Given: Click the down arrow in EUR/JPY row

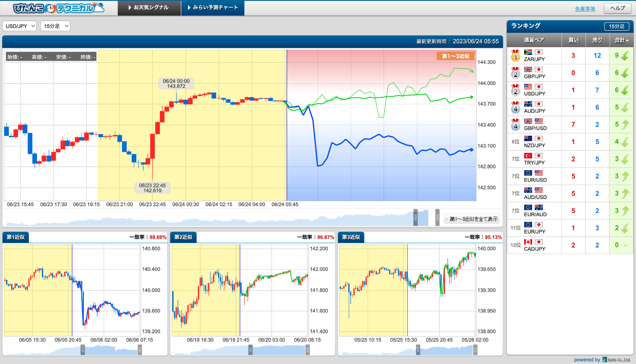Looking at the screenshot, I should (x=625, y=228).
